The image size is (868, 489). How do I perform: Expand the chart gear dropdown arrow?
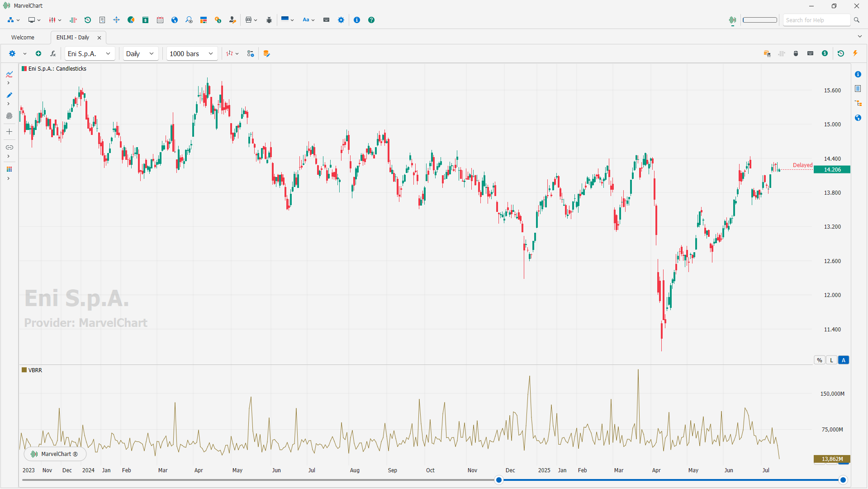[25, 53]
